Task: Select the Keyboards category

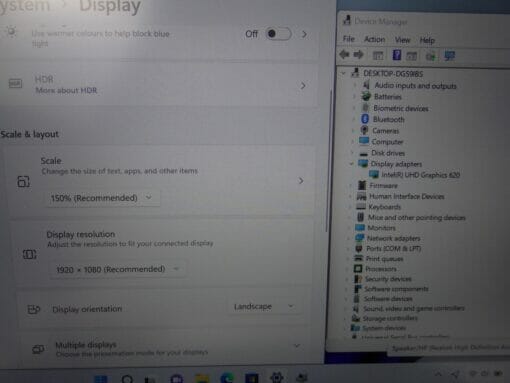Action: 385,207
